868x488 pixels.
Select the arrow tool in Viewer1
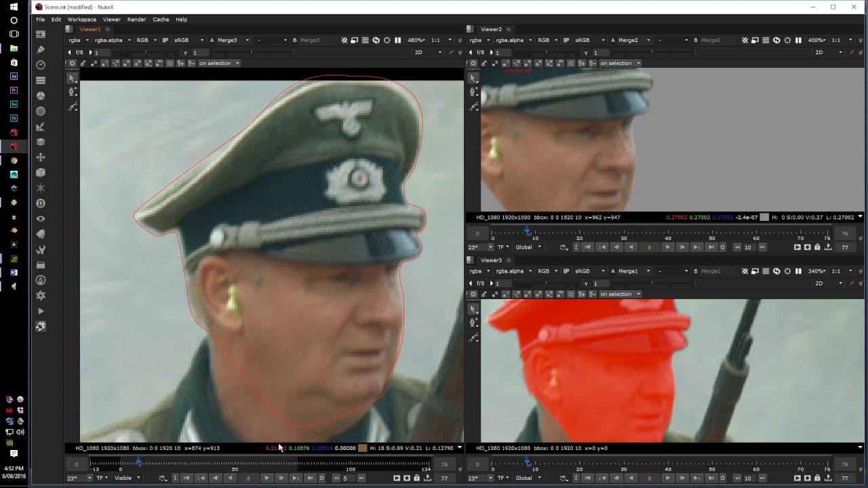pyautogui.click(x=73, y=78)
